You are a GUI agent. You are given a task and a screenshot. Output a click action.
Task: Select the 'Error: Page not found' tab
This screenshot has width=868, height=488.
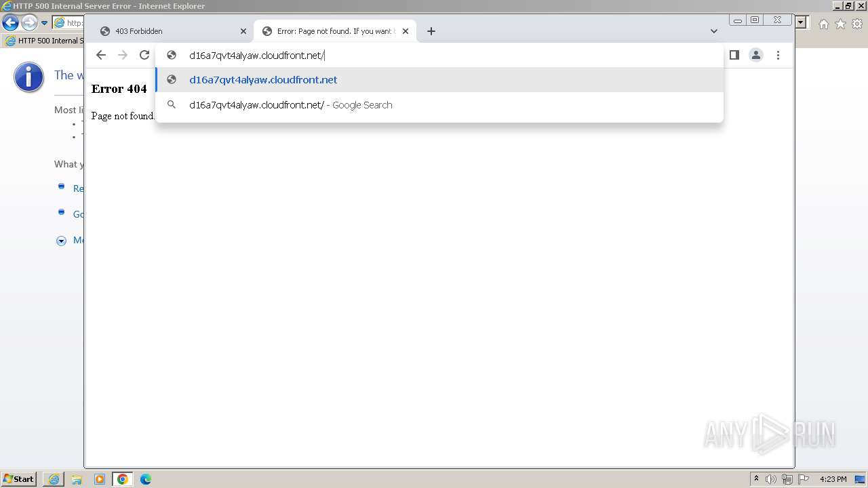click(335, 31)
